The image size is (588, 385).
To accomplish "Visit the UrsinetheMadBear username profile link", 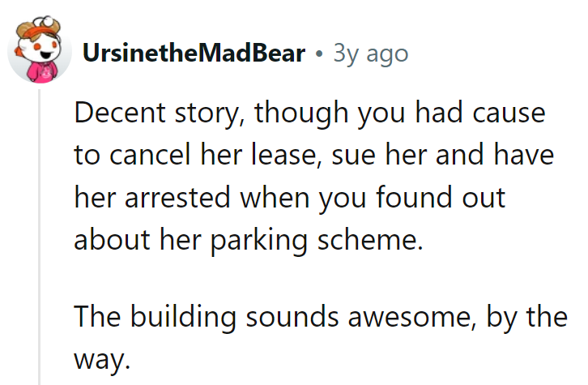I will [194, 53].
